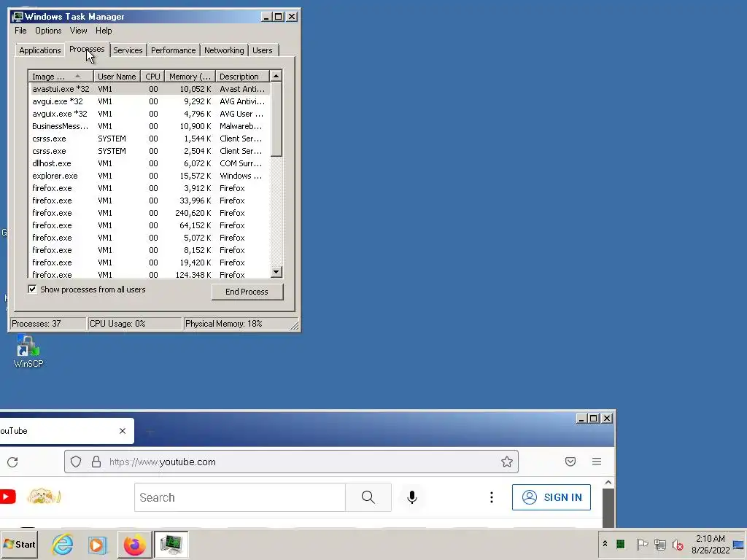The width and height of the screenshot is (747, 560).
Task: Open the Options menu
Action: [48, 31]
